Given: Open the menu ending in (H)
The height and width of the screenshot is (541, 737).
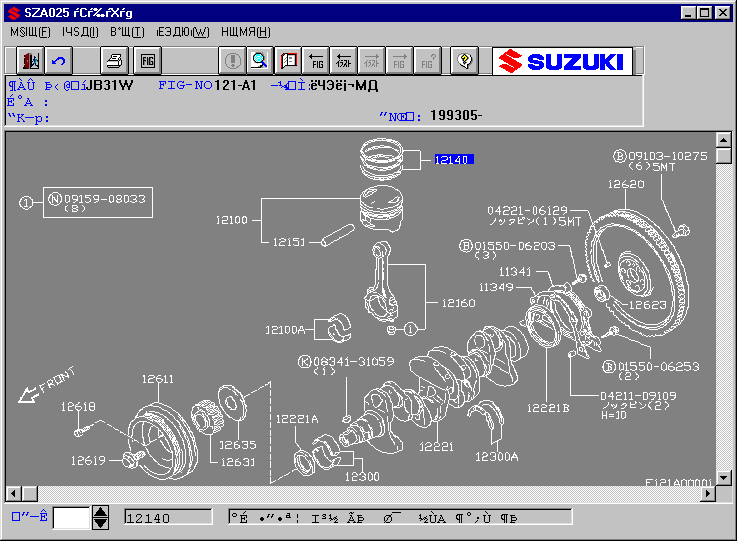Looking at the screenshot, I should point(246,32).
